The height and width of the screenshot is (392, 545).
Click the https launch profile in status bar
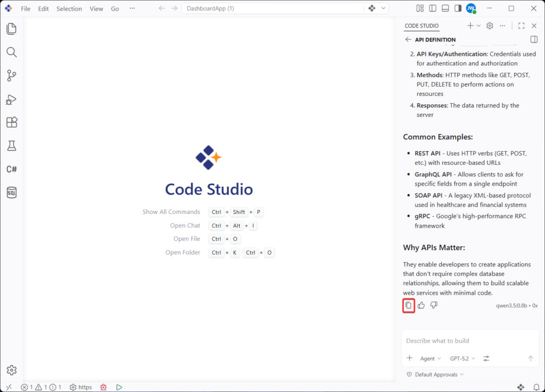(81, 387)
